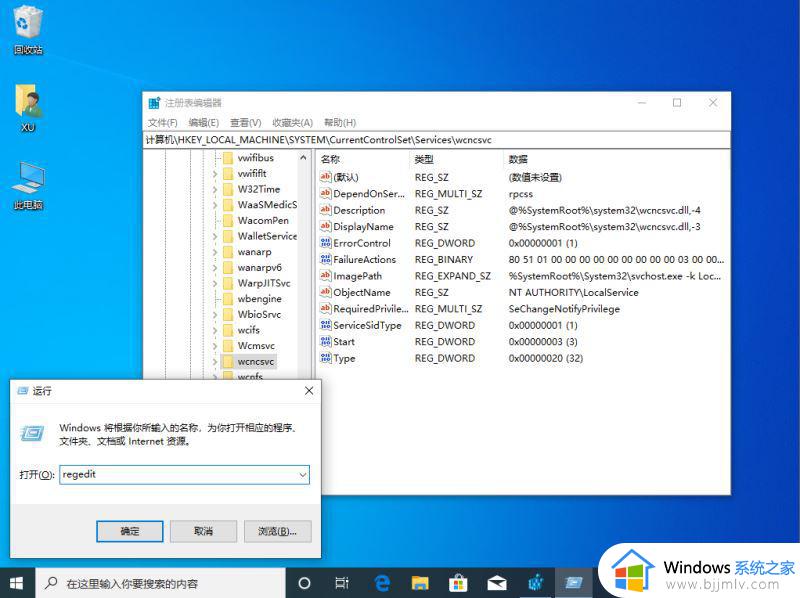
Task: Close the Run dialog
Action: point(309,391)
